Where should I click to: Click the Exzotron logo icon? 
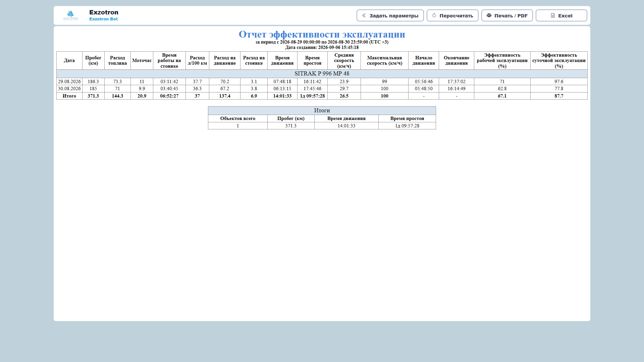[71, 15]
